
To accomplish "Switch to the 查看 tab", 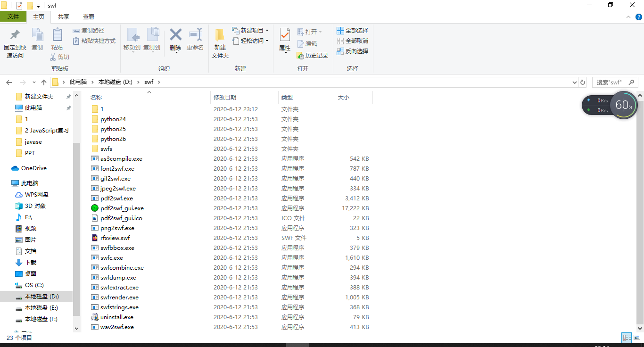I will [x=89, y=17].
